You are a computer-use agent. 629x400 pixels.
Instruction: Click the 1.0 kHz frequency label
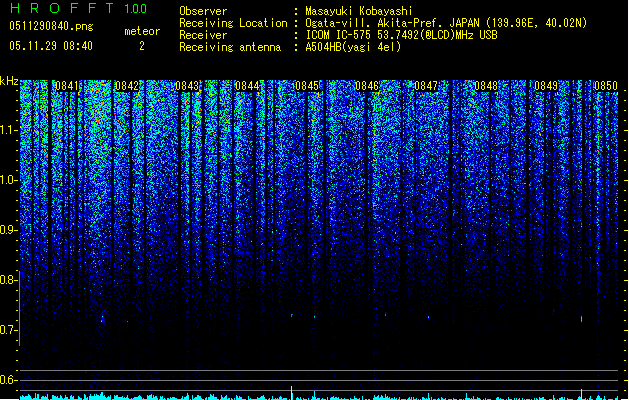point(9,180)
